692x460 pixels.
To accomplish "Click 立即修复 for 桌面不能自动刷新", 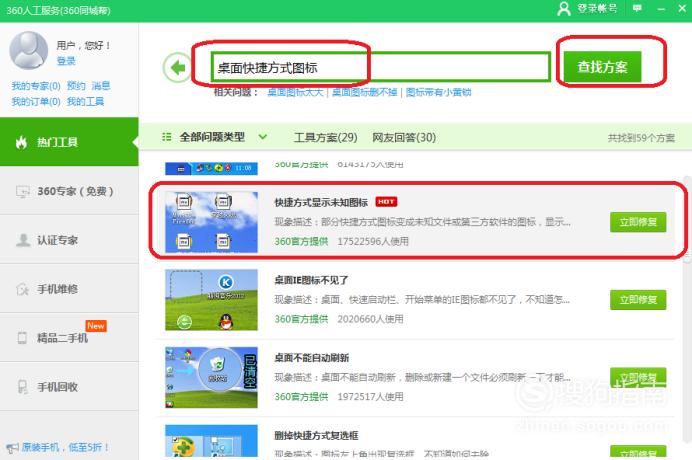I will 638,377.
